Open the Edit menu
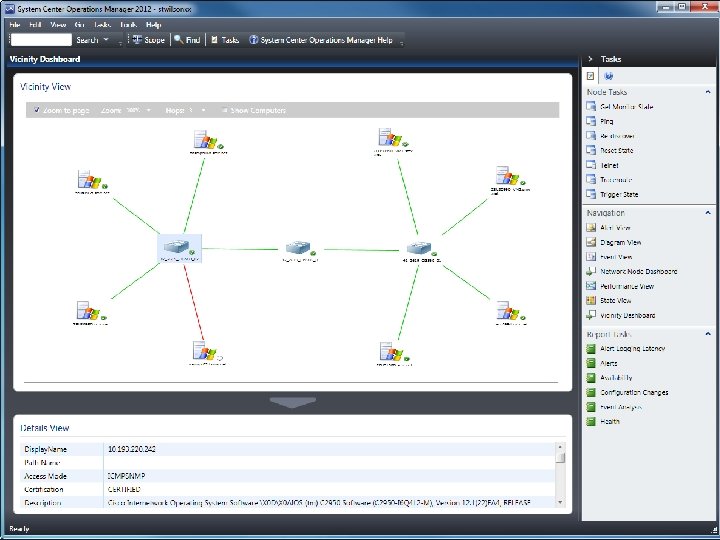 pyautogui.click(x=35, y=25)
